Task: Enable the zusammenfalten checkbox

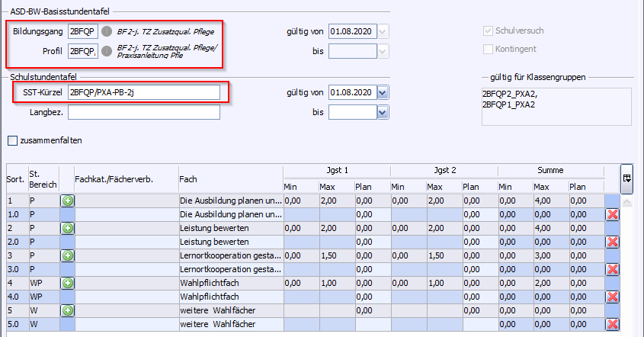Action: pyautogui.click(x=12, y=140)
